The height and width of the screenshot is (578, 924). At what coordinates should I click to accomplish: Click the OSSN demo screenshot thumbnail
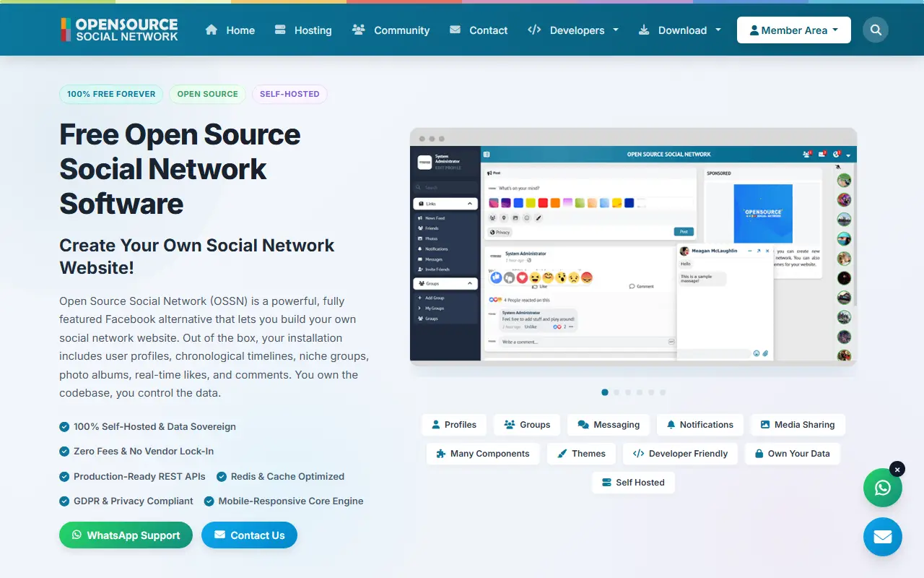pos(633,246)
